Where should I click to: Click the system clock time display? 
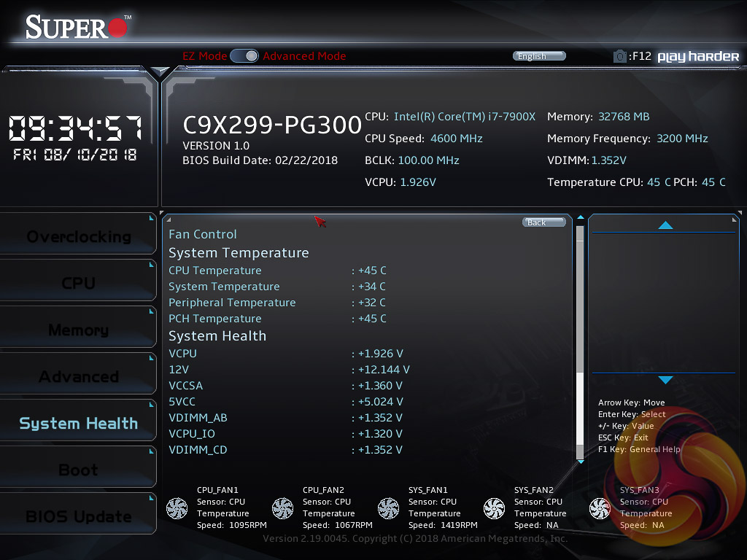coord(75,128)
